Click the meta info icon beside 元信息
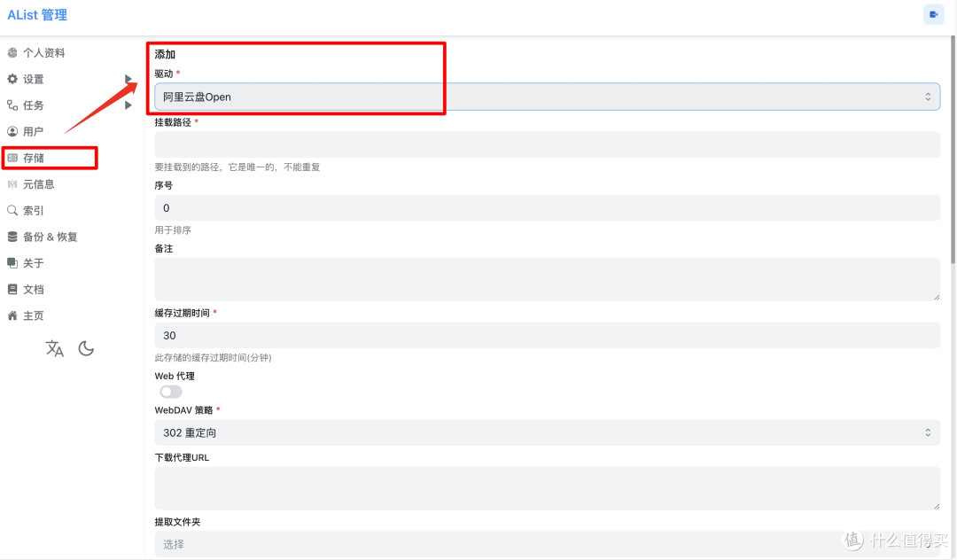The height and width of the screenshot is (560, 957). (x=12, y=183)
